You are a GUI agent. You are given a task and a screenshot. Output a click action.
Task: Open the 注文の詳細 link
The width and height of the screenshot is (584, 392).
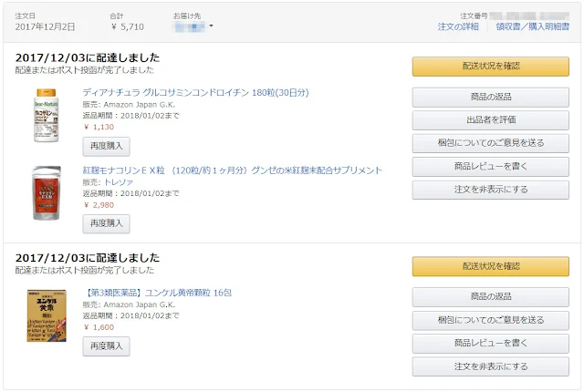tap(458, 27)
